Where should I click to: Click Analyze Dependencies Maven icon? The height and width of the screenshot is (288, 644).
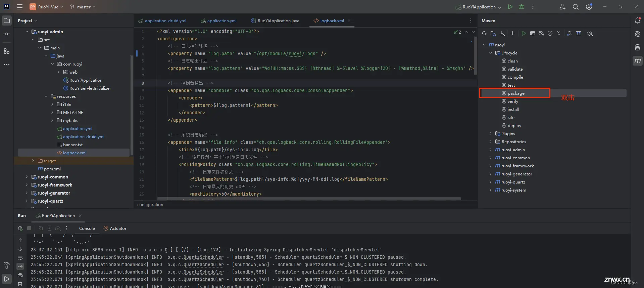point(569,33)
